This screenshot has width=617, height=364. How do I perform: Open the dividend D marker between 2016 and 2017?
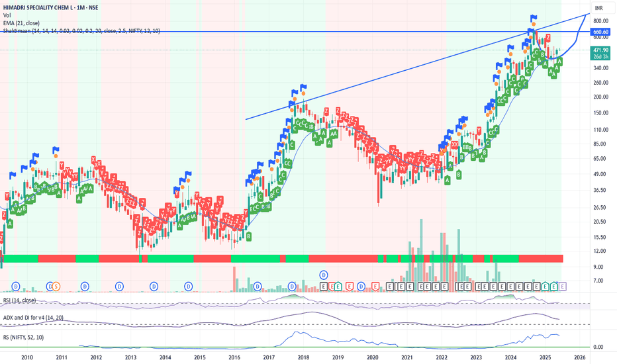[x=258, y=287]
